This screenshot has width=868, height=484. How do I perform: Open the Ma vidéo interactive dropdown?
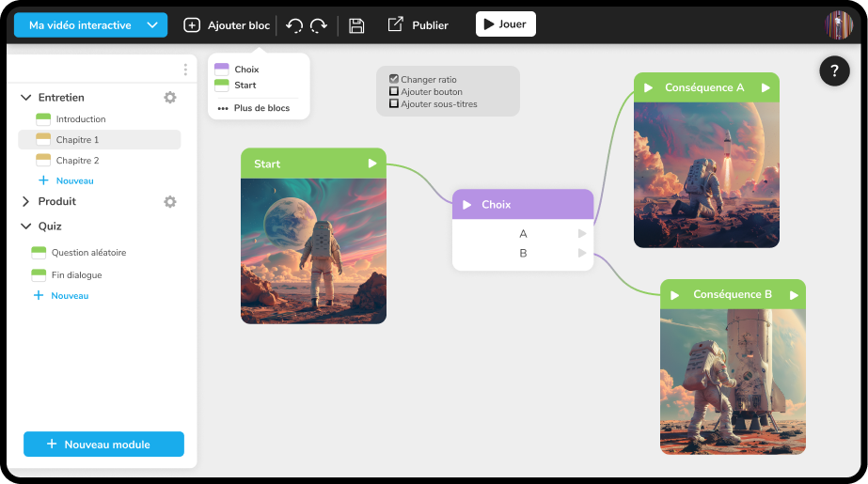tap(91, 25)
